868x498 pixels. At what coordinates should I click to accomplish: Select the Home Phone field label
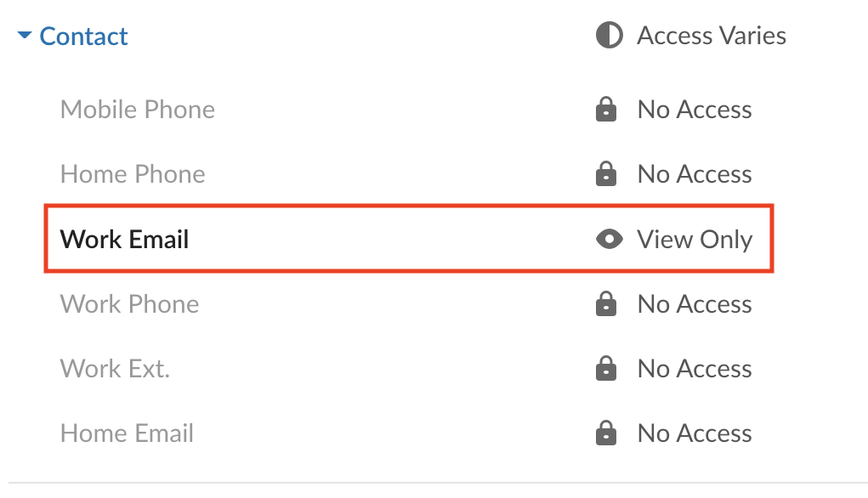pyautogui.click(x=133, y=174)
